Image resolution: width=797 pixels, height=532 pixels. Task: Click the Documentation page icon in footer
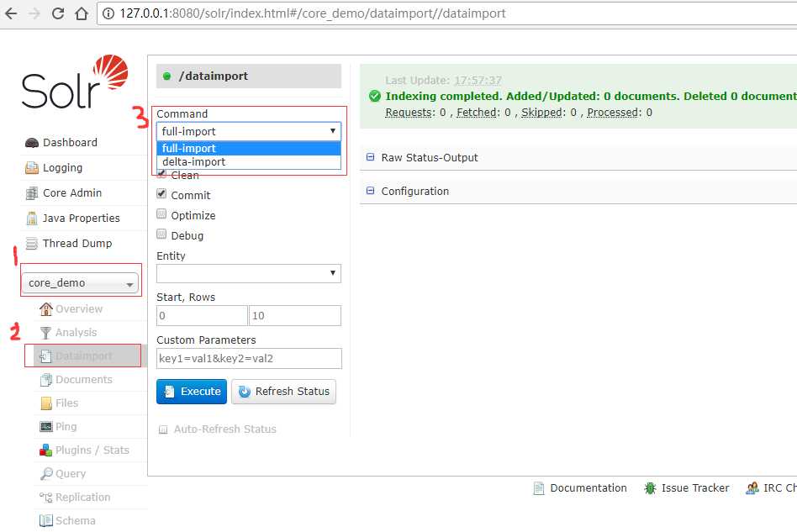click(539, 488)
